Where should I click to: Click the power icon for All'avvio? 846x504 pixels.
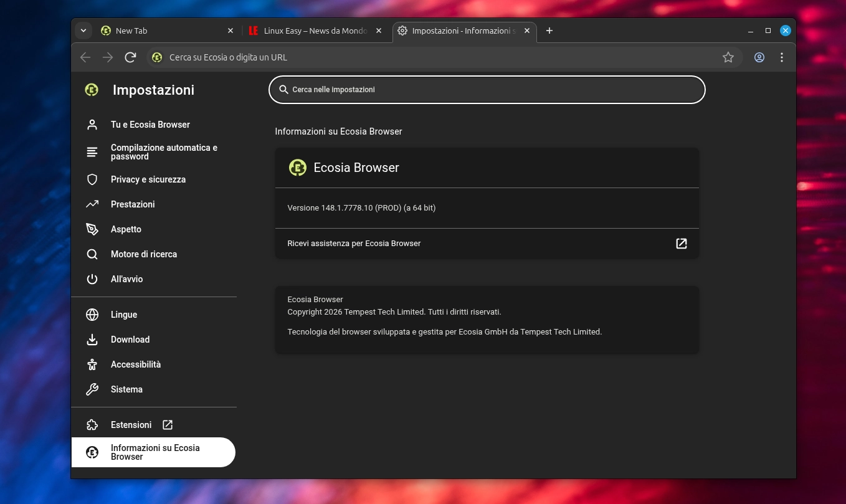coord(92,279)
